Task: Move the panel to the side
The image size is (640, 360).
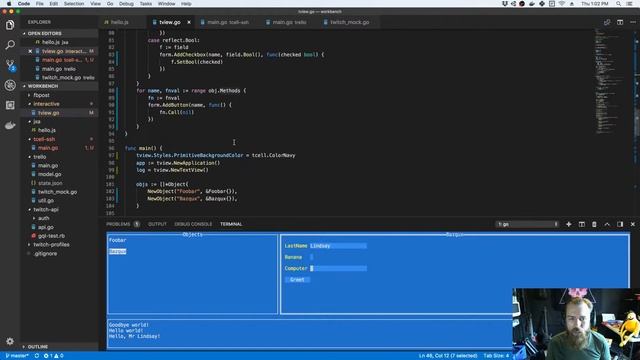Action: 620,224
